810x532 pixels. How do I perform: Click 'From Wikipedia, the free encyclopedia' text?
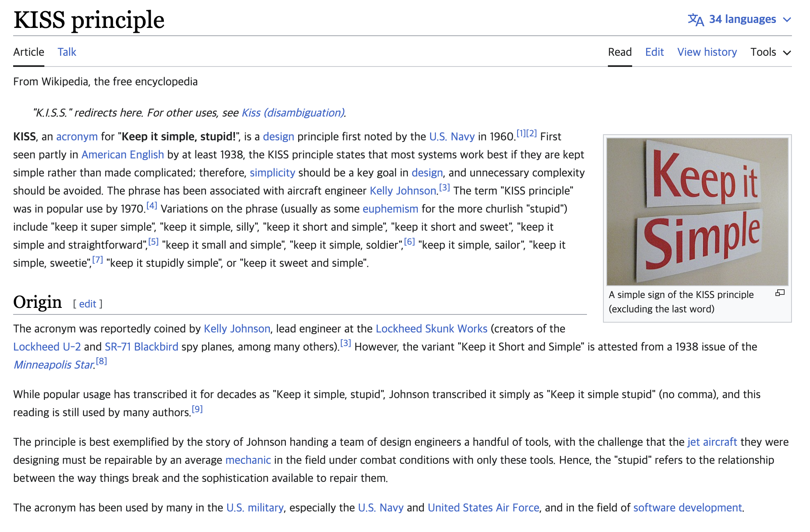(x=105, y=82)
